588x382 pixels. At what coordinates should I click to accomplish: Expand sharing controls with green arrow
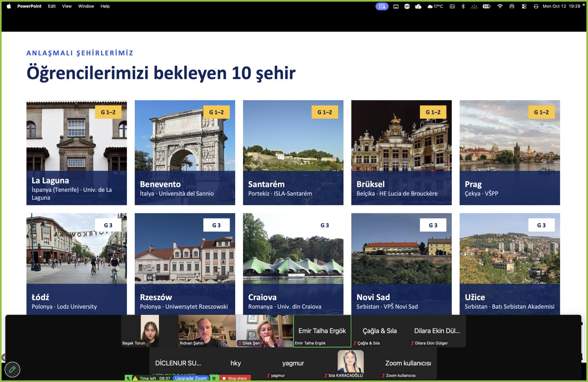[x=128, y=378]
